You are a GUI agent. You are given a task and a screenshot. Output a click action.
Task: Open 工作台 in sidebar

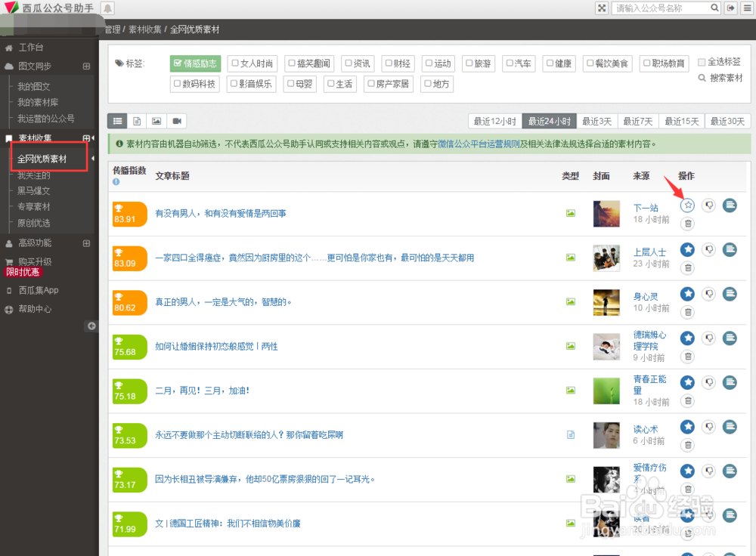31,48
